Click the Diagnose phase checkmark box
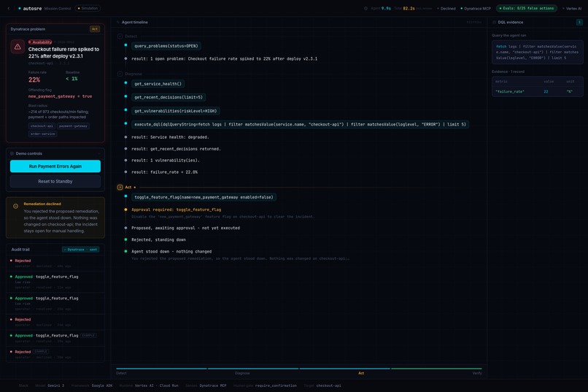The image size is (588, 392). tap(120, 74)
